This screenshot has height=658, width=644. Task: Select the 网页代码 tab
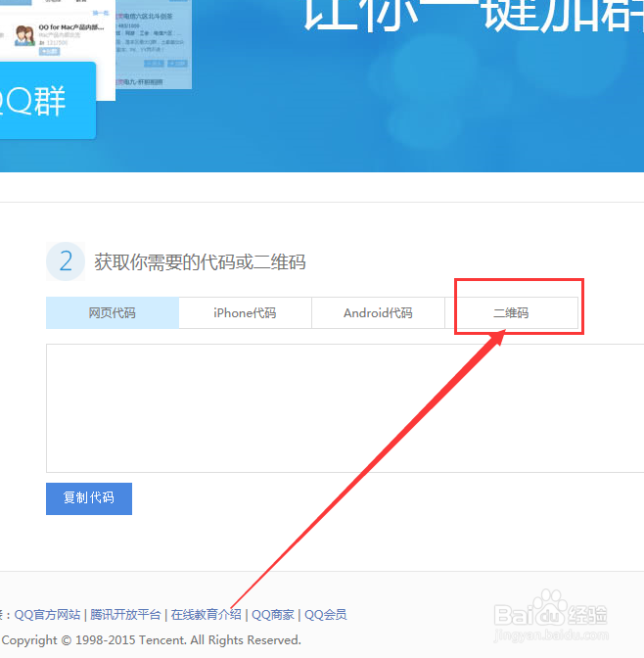pos(113,313)
